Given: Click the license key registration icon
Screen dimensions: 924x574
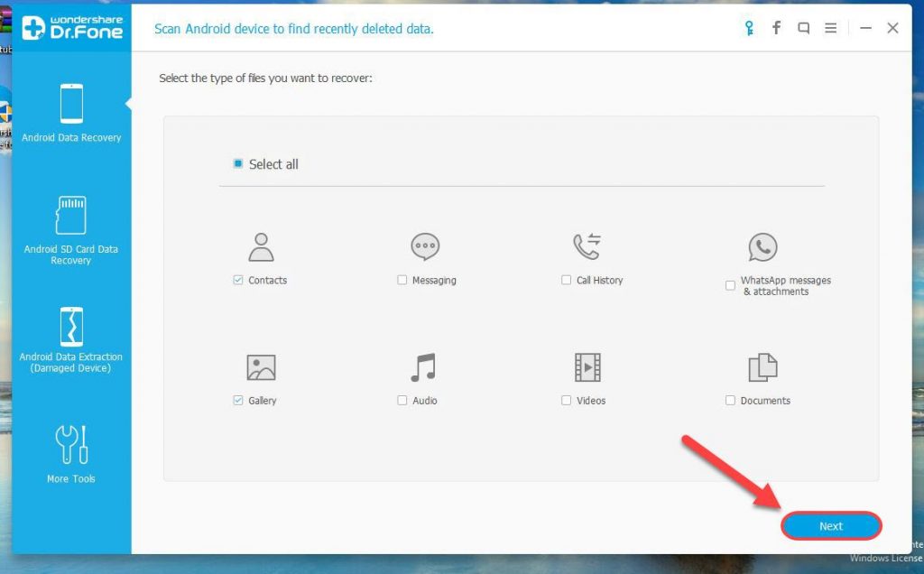Looking at the screenshot, I should [748, 28].
